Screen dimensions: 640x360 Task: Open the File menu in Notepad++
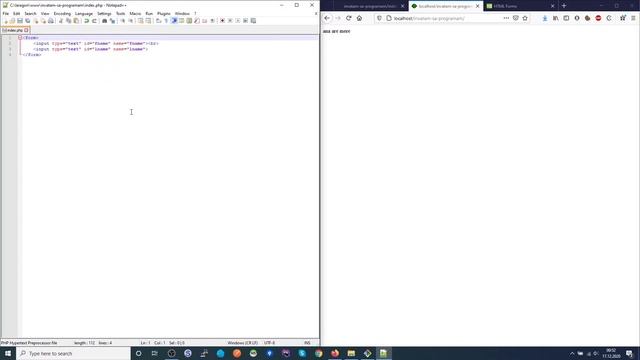[x=6, y=13]
